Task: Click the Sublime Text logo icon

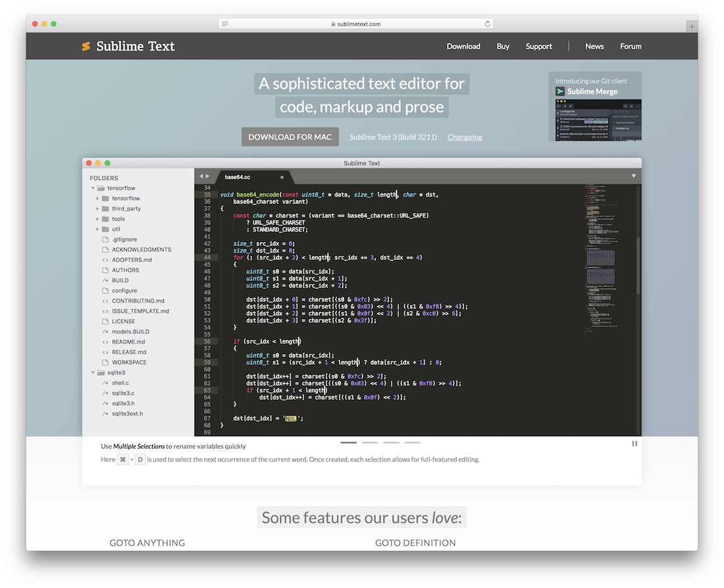Action: tap(86, 46)
